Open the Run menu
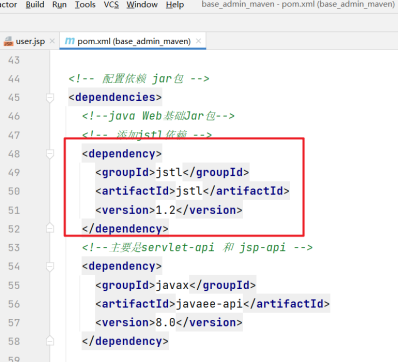 click(59, 5)
